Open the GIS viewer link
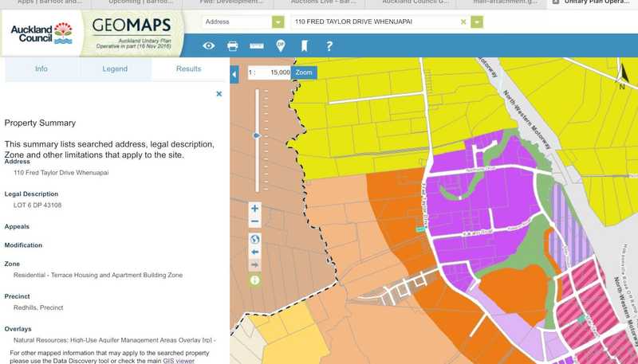The height and width of the screenshot is (364, 638). [179, 361]
